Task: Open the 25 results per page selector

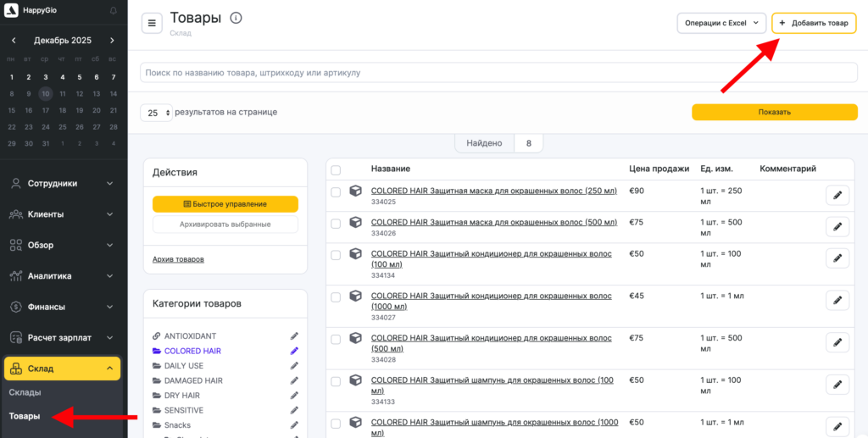Action: click(156, 113)
